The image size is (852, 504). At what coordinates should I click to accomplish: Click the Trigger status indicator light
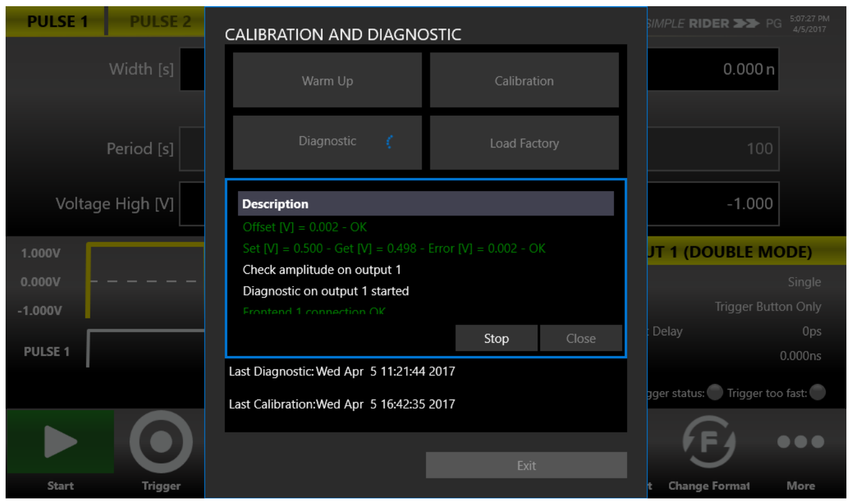pos(715,393)
